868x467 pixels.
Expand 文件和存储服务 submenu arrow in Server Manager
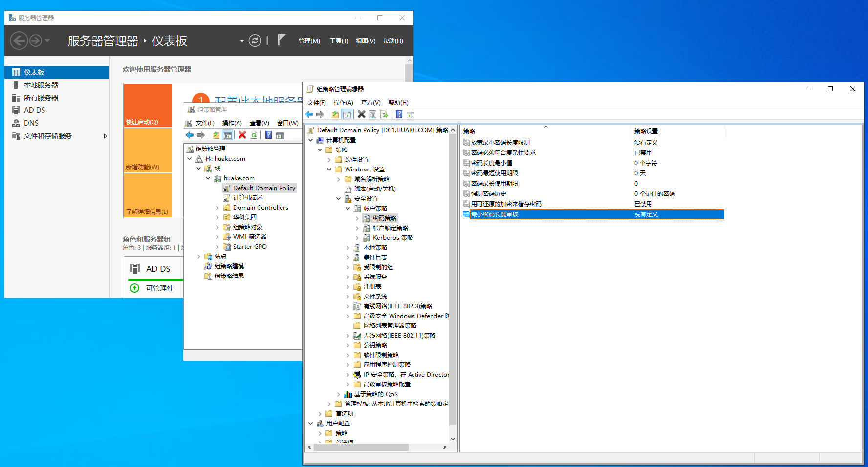105,136
